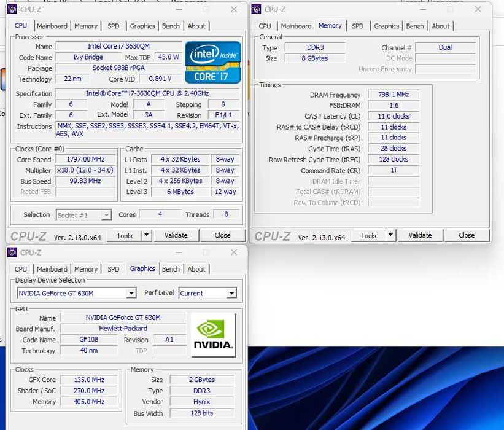
Task: Click the Intel Core i7 logo badge
Action: click(x=213, y=63)
